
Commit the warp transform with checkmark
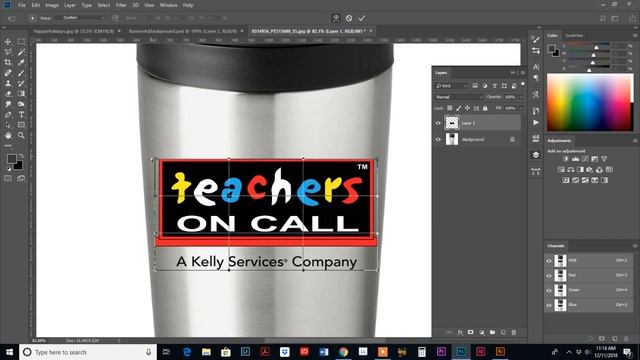(x=362, y=18)
